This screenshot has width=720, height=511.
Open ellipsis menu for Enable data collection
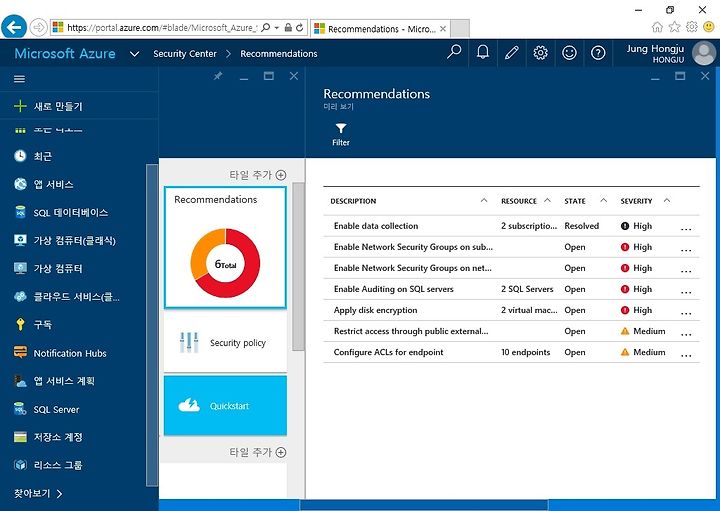click(x=686, y=229)
